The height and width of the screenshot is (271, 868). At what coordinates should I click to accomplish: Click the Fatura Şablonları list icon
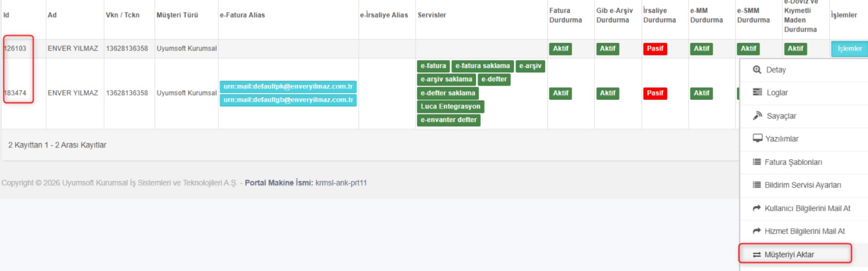[757, 162]
